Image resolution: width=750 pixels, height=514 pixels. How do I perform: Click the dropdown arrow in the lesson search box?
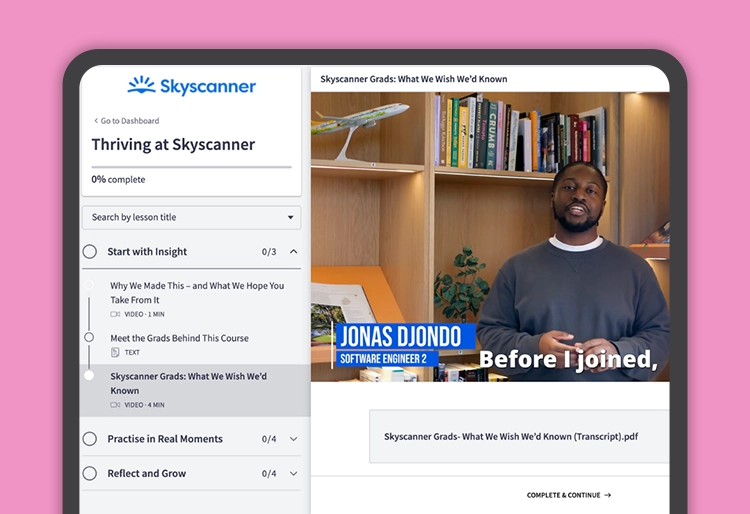(x=290, y=218)
